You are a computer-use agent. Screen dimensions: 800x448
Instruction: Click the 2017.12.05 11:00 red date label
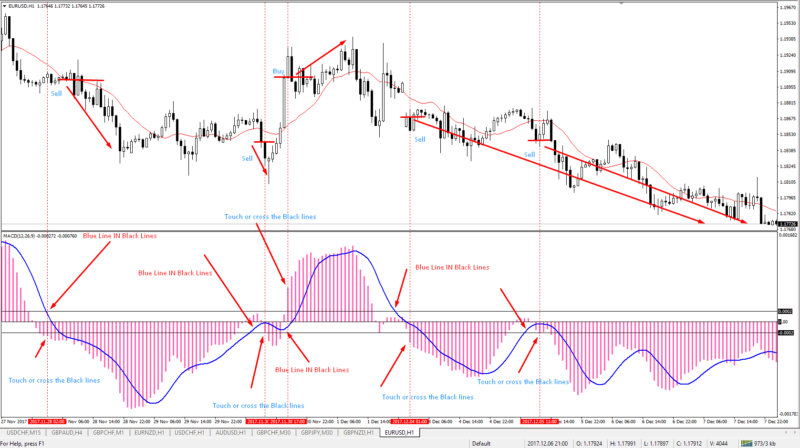point(539,421)
